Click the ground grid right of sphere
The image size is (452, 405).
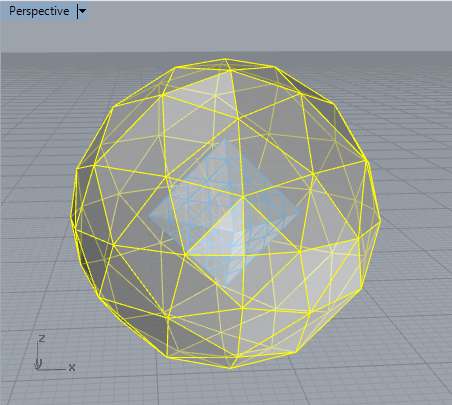coord(413,233)
